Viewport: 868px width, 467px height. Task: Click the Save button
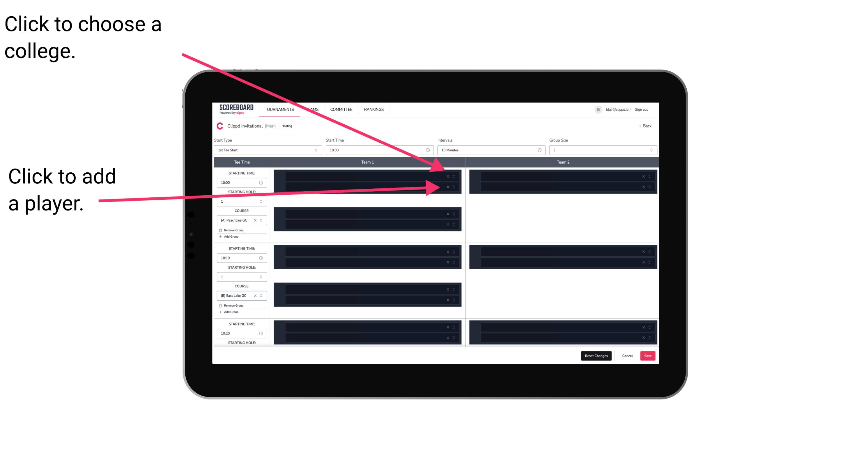648,355
